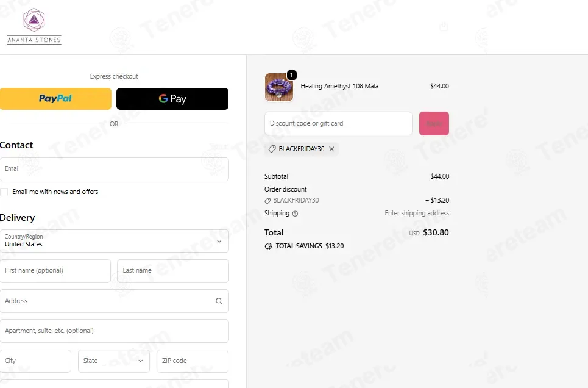Click the address search magnifier icon
Viewport: 588px width, 388px height.
219,301
